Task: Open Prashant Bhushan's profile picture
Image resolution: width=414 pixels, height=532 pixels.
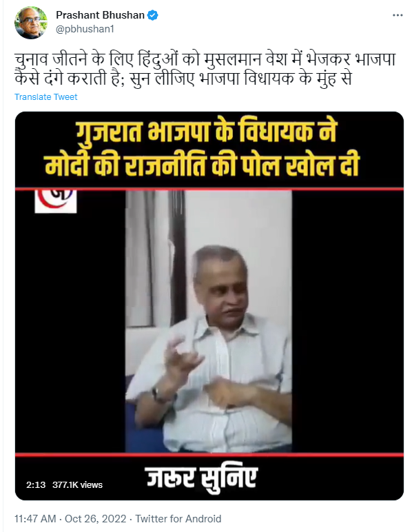Action: [31, 22]
